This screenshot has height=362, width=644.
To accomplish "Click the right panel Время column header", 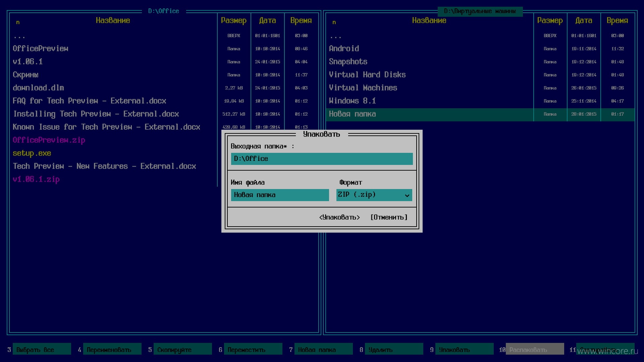I will pos(617,20).
